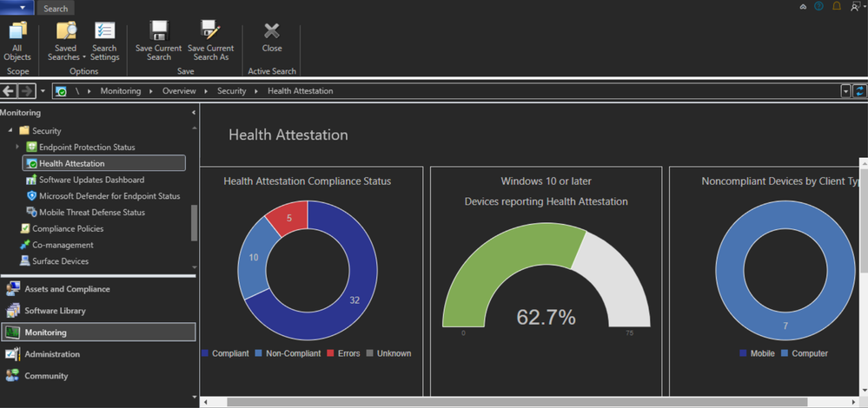This screenshot has width=868, height=408.
Task: Click the Non-Compliant segment labeled 10
Action: pyautogui.click(x=253, y=257)
